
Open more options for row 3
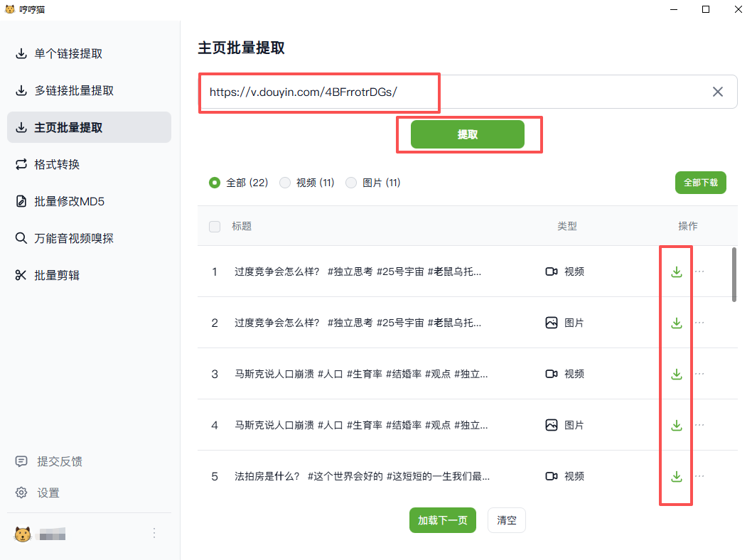(699, 374)
